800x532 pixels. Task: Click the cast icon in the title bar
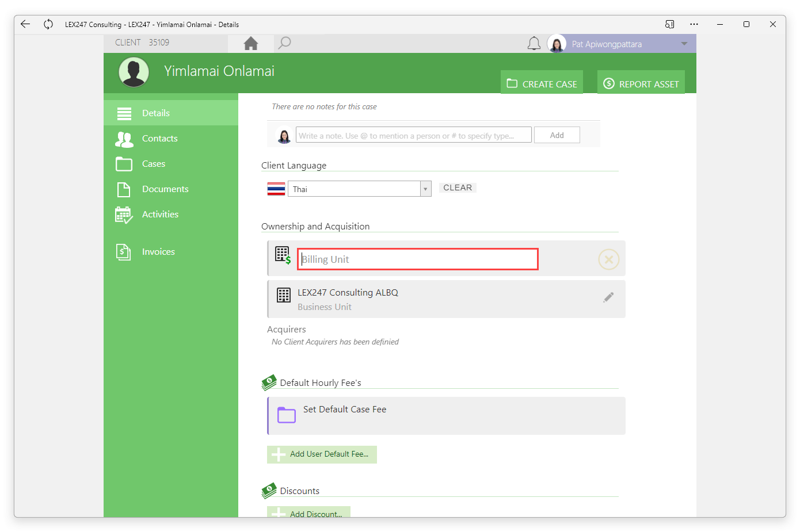pyautogui.click(x=669, y=24)
